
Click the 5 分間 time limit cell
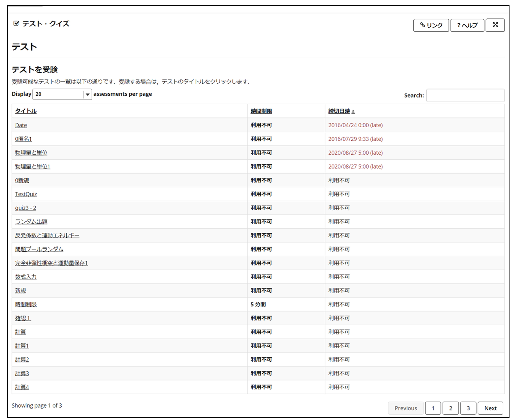point(258,304)
